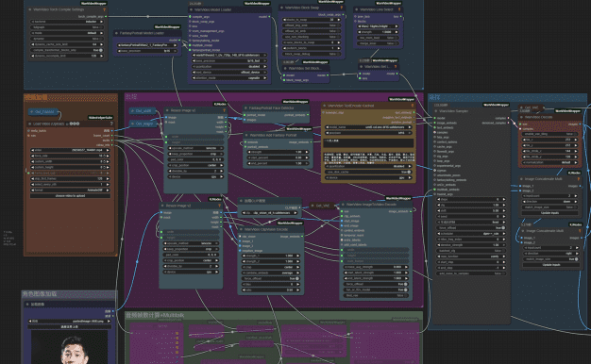Click Update inputs on upper Image Concatenate Multi
The width and height of the screenshot is (591, 364).
click(549, 213)
